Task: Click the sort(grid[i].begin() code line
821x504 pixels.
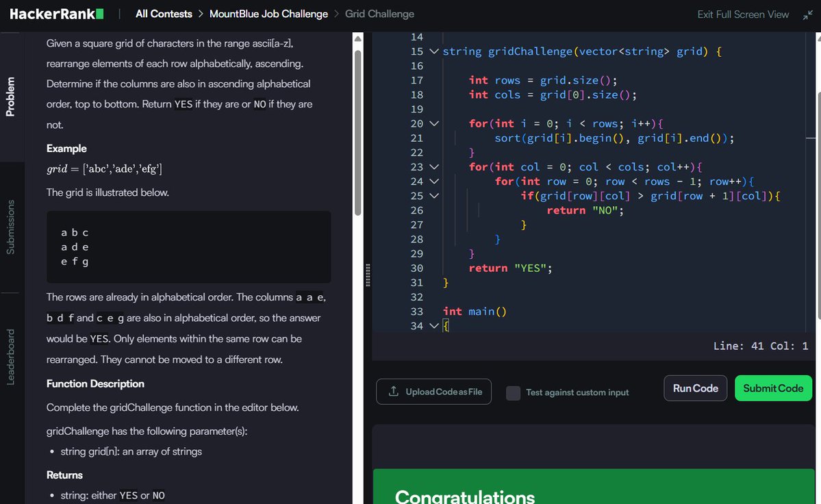Action: point(614,138)
